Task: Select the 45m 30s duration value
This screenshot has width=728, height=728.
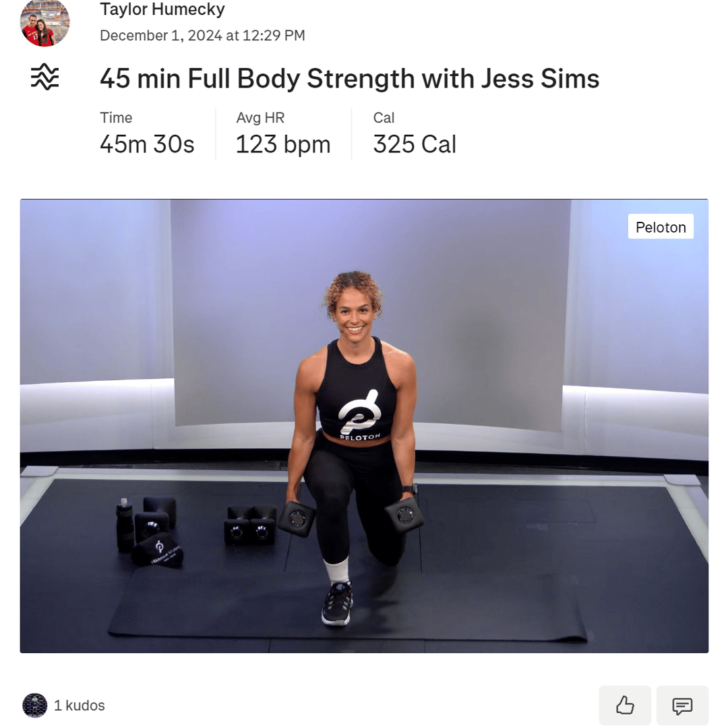Action: pos(147,144)
